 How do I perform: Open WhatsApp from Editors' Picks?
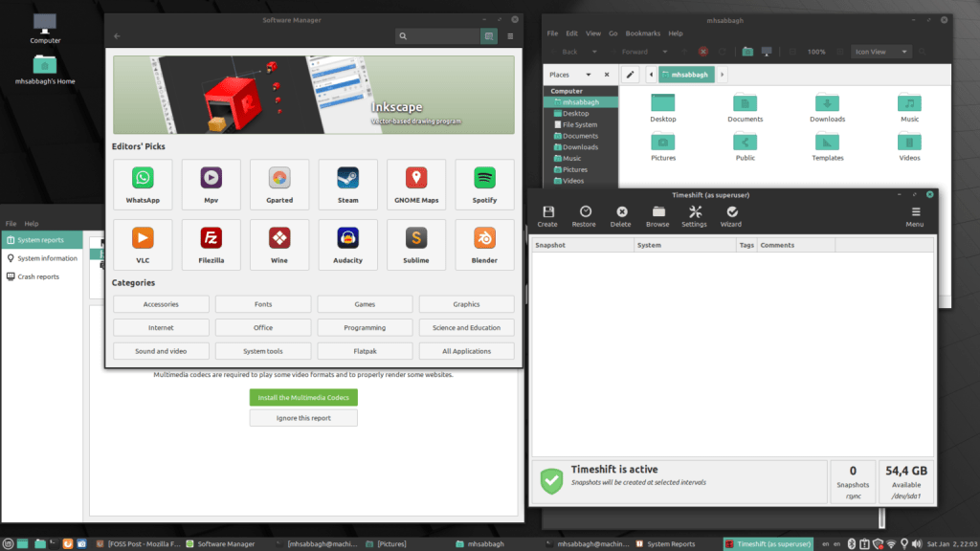(x=143, y=184)
